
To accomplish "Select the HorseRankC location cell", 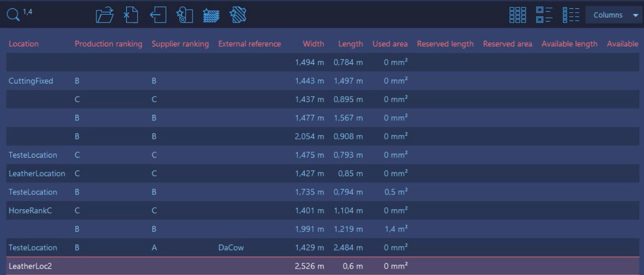I will pos(30,211).
